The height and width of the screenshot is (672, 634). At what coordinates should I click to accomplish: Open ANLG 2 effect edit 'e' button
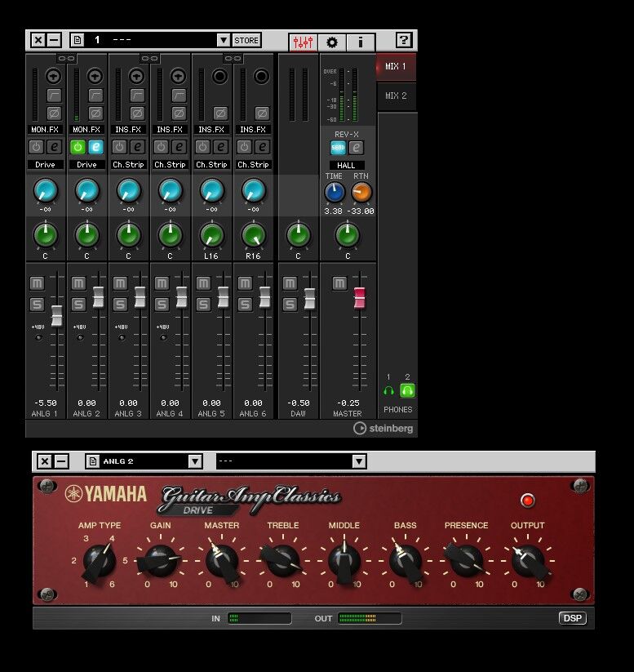[x=96, y=147]
